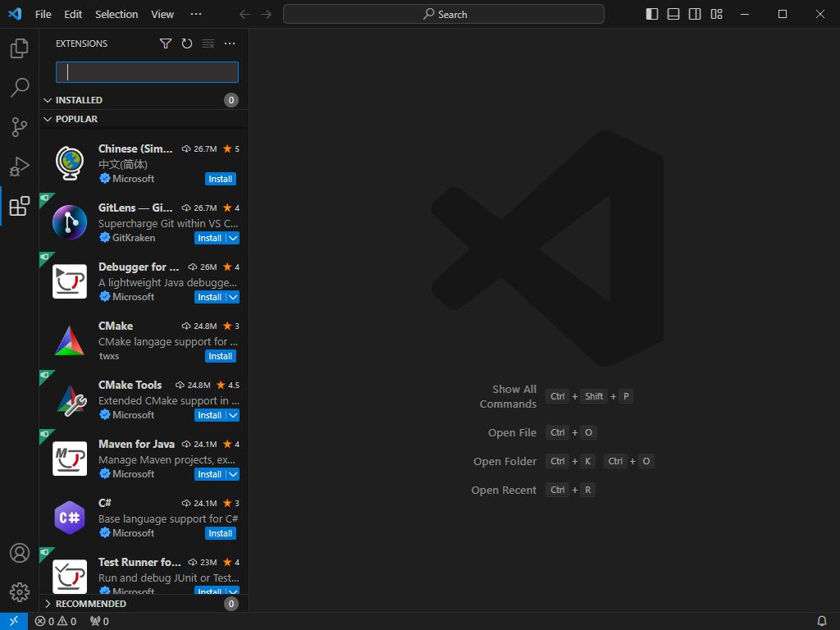The width and height of the screenshot is (840, 630).
Task: Install the Chinese (Simplified) language pack
Action: click(220, 179)
